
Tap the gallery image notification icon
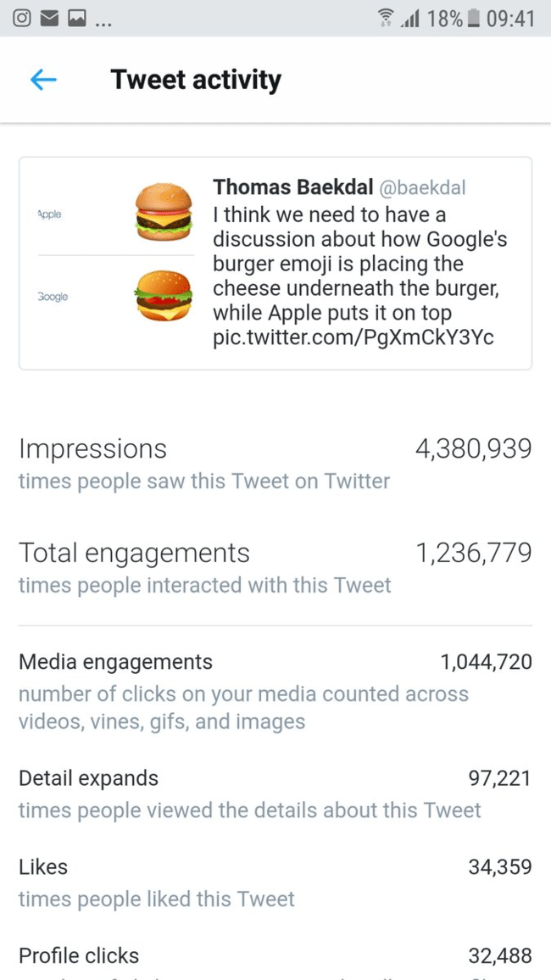tap(77, 18)
